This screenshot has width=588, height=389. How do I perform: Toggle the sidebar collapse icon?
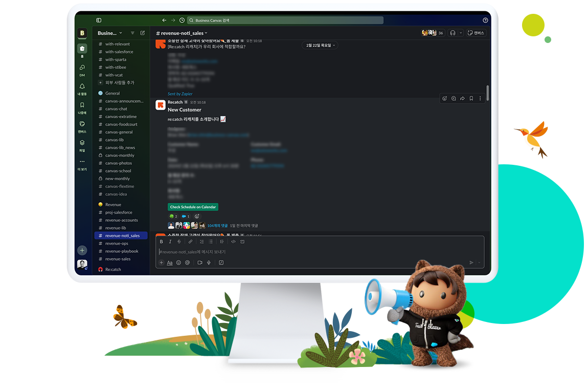[99, 20]
